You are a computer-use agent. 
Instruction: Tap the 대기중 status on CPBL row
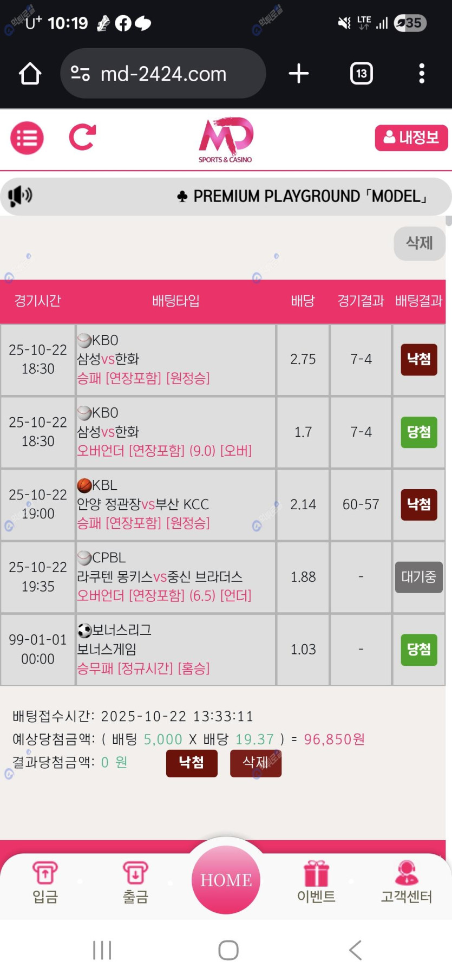[418, 577]
